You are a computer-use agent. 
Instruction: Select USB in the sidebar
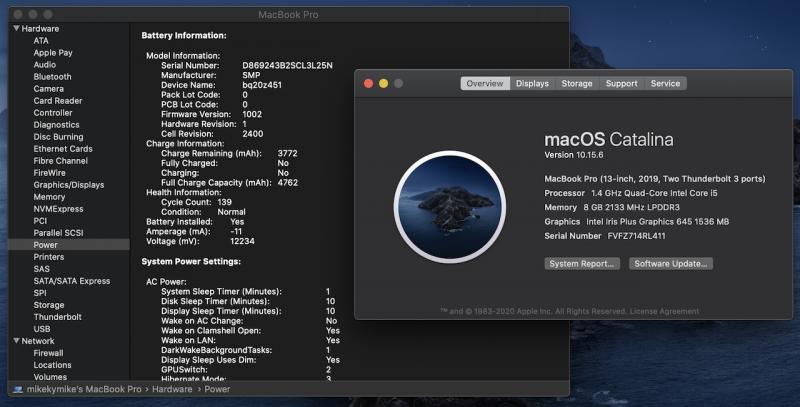42,329
